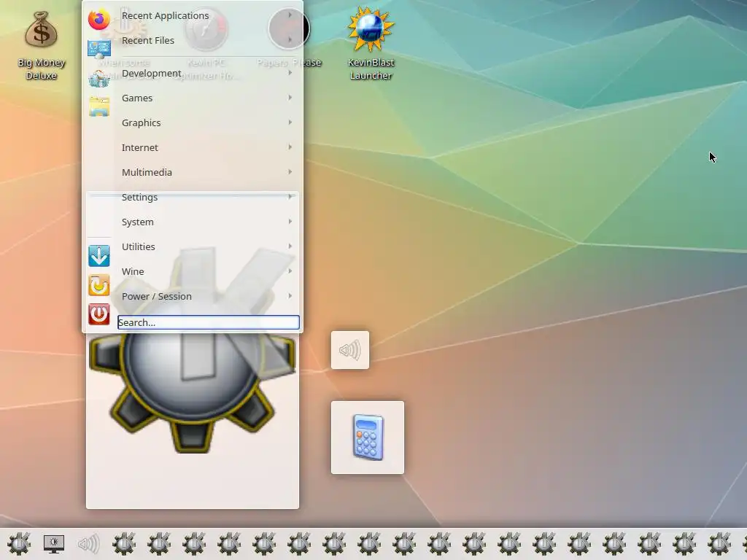This screenshot has width=747, height=560.
Task: Click the faded speaker icon in the taskbar
Action: tap(88, 544)
